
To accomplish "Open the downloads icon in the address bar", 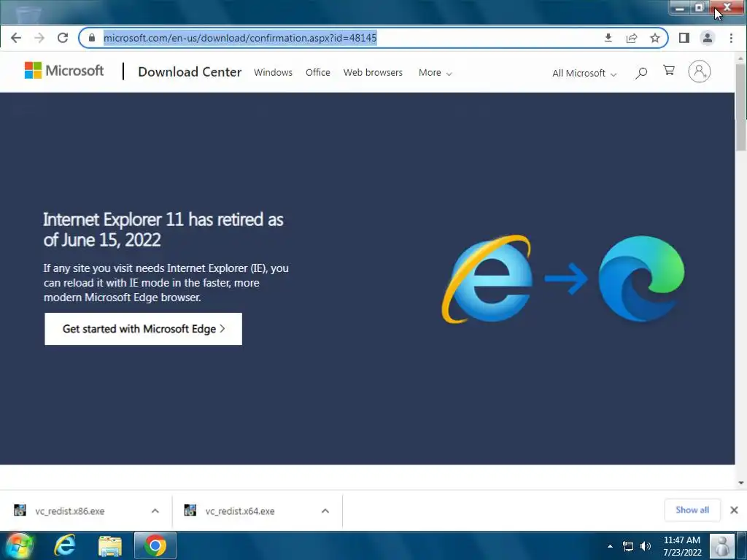I will 608,38.
